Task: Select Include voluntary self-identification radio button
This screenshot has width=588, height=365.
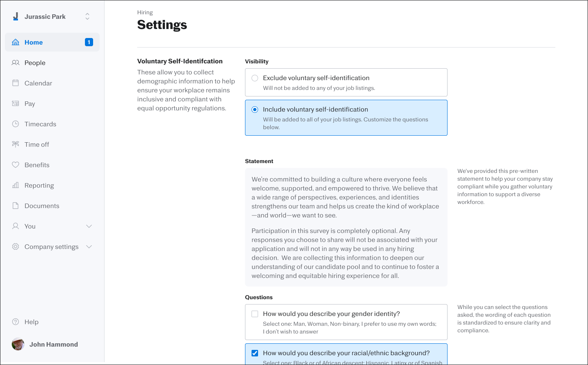Action: pyautogui.click(x=255, y=110)
